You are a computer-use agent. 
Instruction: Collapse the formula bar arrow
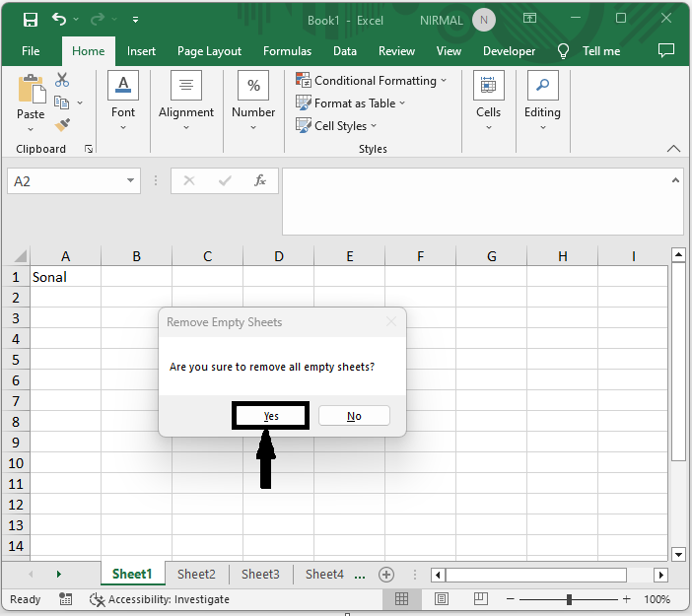[675, 180]
